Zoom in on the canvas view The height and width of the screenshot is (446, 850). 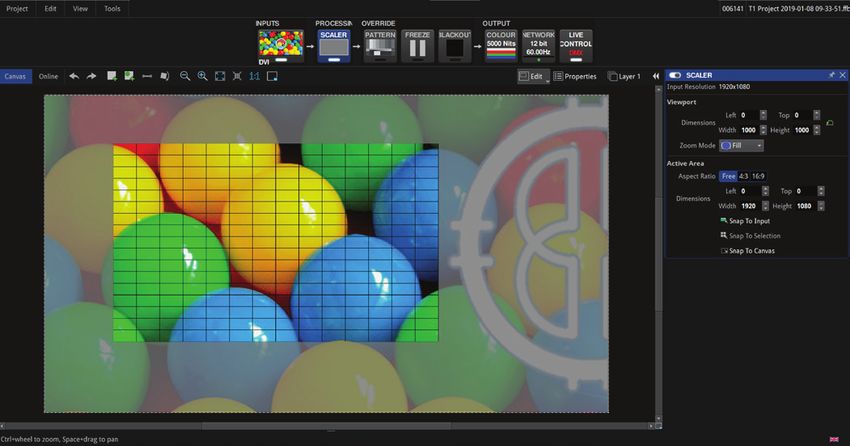click(202, 76)
